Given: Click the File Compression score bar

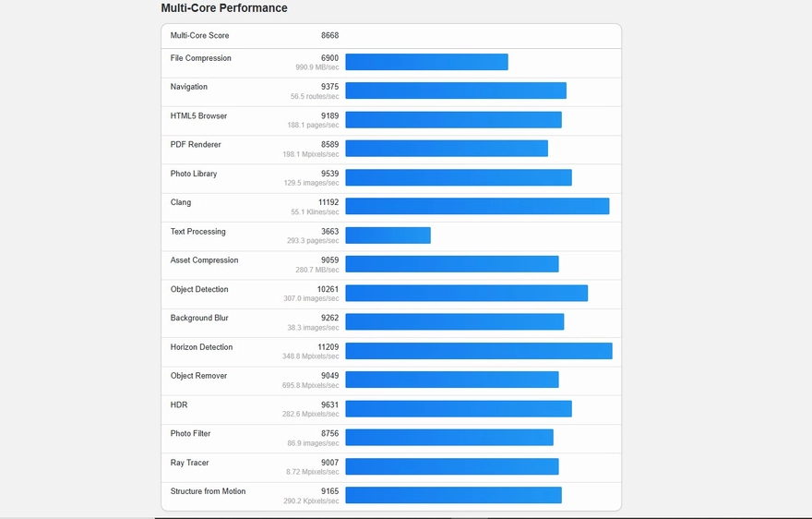Looking at the screenshot, I should [x=426, y=62].
